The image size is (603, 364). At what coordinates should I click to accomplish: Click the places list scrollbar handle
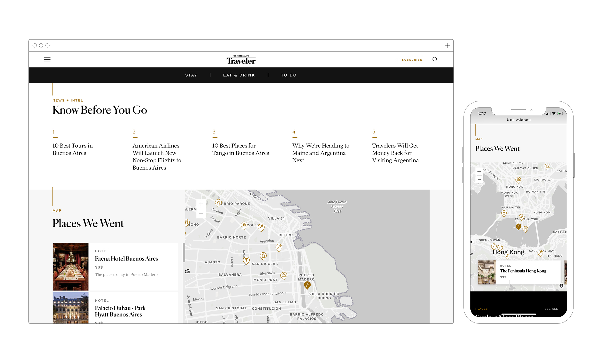pyautogui.click(x=184, y=253)
